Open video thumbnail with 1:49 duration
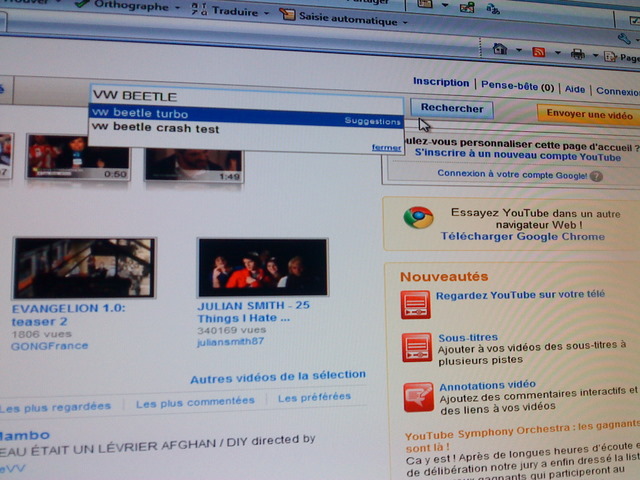The image size is (640, 480). [x=194, y=165]
